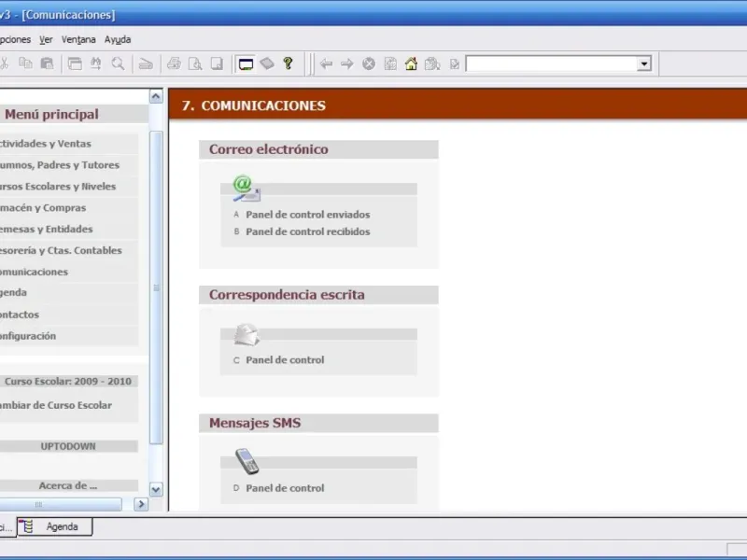Click the documents search icon after Home
747x560 pixels.
coord(432,63)
